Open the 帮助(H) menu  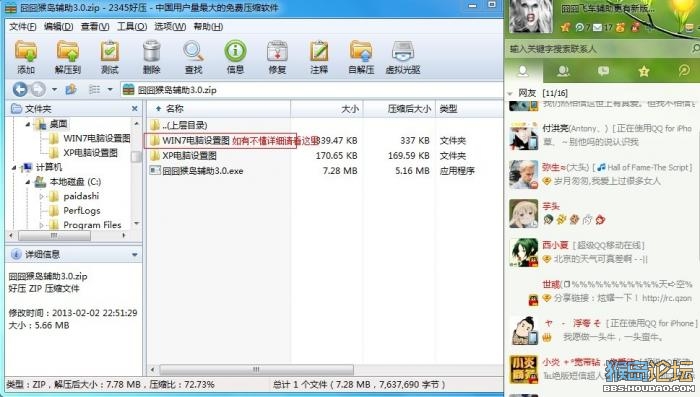[208, 27]
